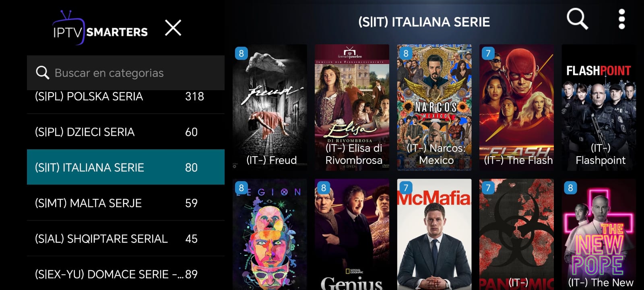The height and width of the screenshot is (290, 644).
Task: Open the Narcos: Mexico series poster
Action: point(434,107)
